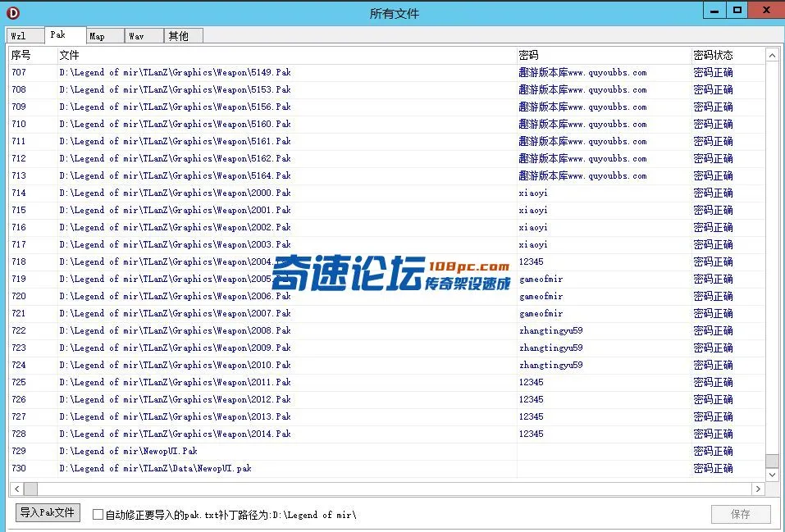Click 密码正确 status in row 713
Screen dimensions: 785x532
[713, 175]
